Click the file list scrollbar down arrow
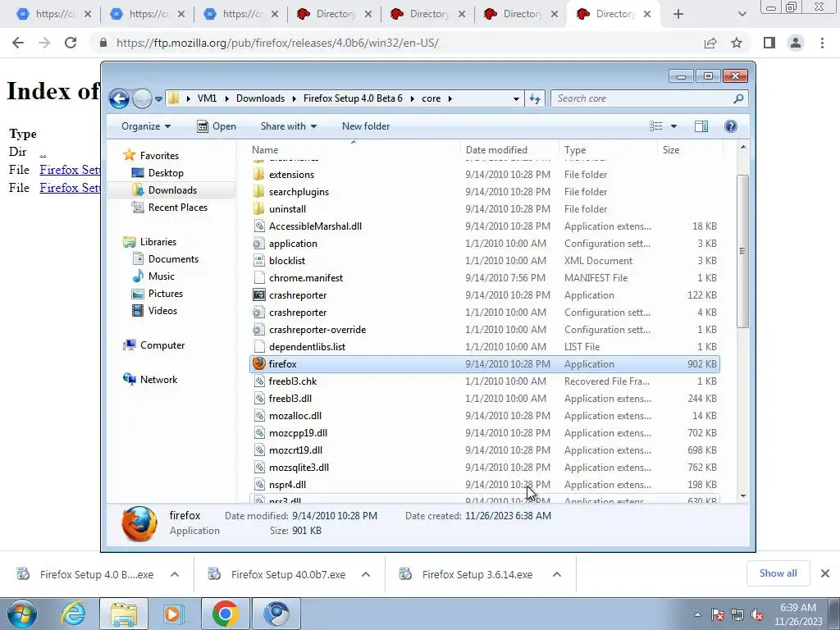The width and height of the screenshot is (840, 630). [743, 496]
